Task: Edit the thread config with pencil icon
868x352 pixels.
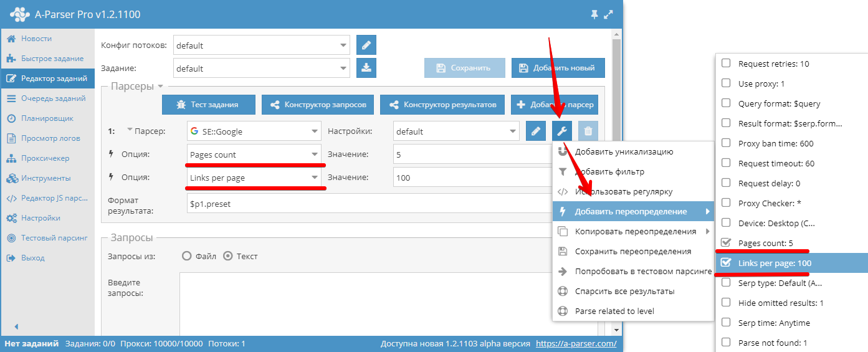Action: (366, 45)
